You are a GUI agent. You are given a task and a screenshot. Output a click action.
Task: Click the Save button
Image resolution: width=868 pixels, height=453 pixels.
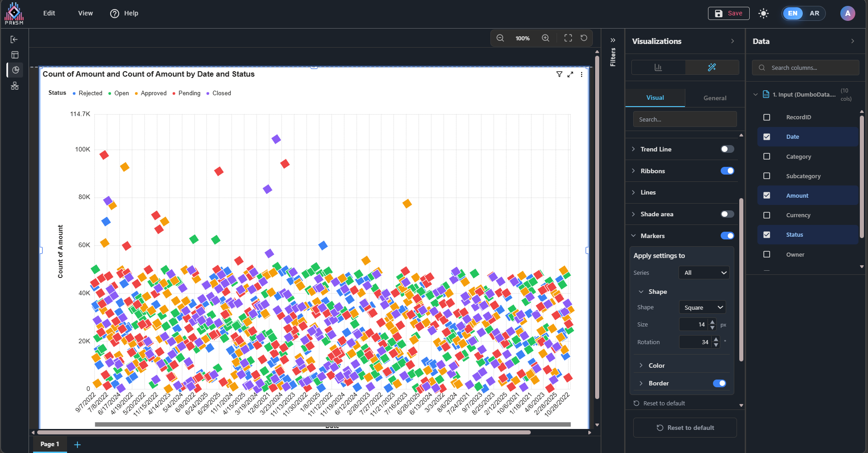pyautogui.click(x=728, y=13)
